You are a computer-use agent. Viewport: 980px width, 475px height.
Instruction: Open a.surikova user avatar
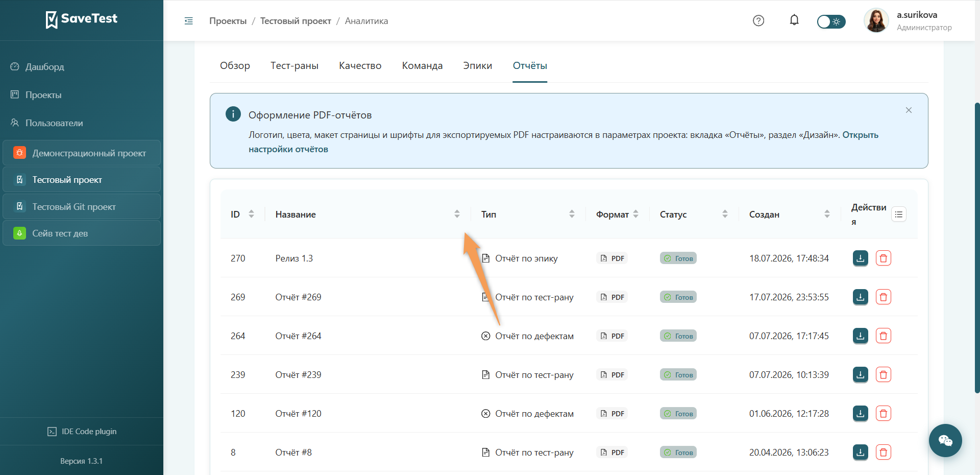click(876, 20)
